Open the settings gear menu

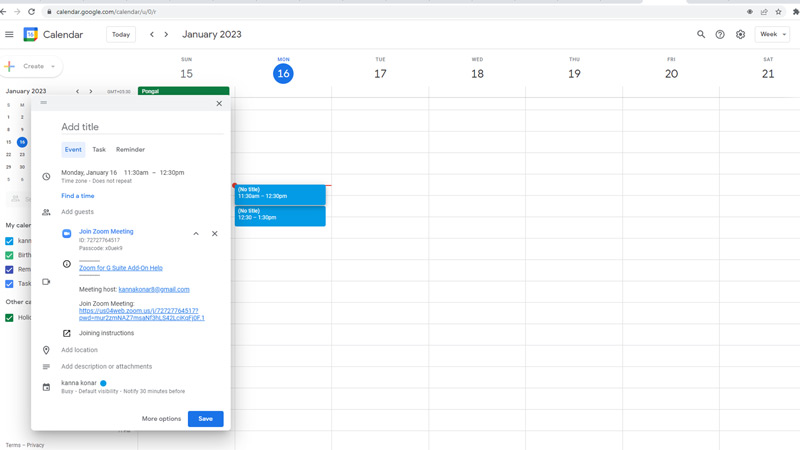[x=740, y=34]
